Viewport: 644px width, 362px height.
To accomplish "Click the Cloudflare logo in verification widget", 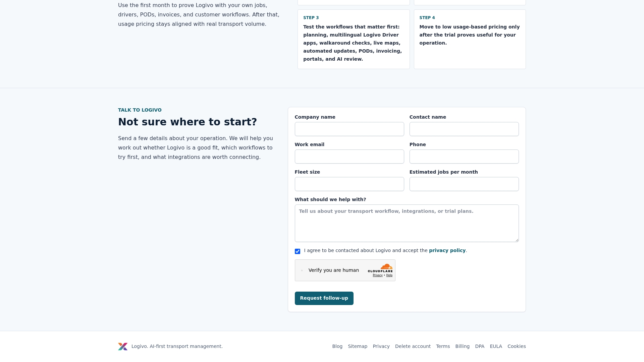I will (x=380, y=268).
